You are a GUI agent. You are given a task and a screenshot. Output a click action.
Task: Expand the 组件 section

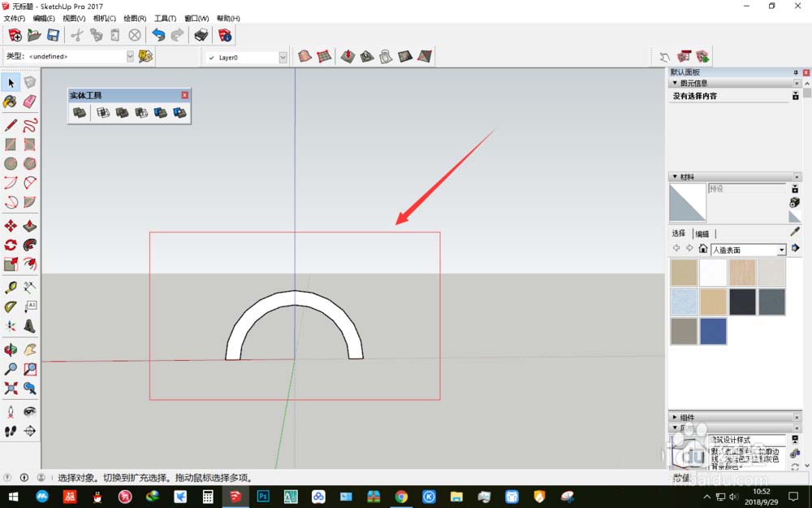(675, 417)
